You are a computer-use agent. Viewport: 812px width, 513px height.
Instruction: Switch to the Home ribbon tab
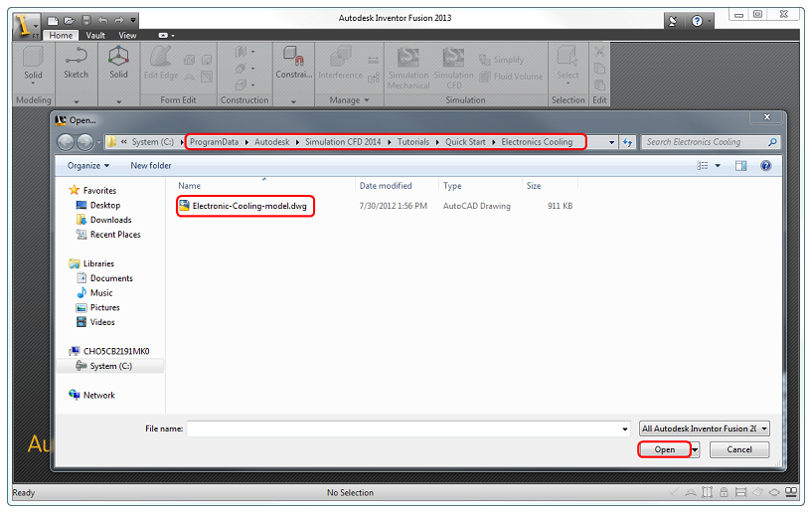[x=61, y=35]
